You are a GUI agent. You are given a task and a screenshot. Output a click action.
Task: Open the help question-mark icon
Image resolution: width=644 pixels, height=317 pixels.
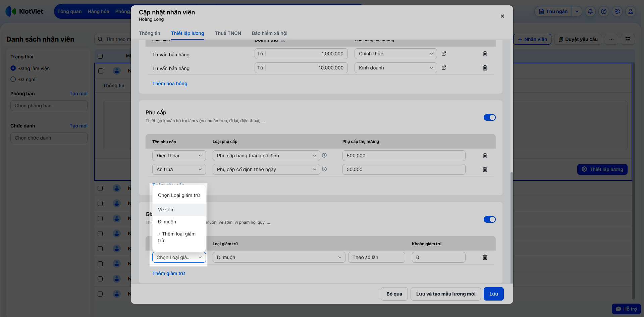604,11
